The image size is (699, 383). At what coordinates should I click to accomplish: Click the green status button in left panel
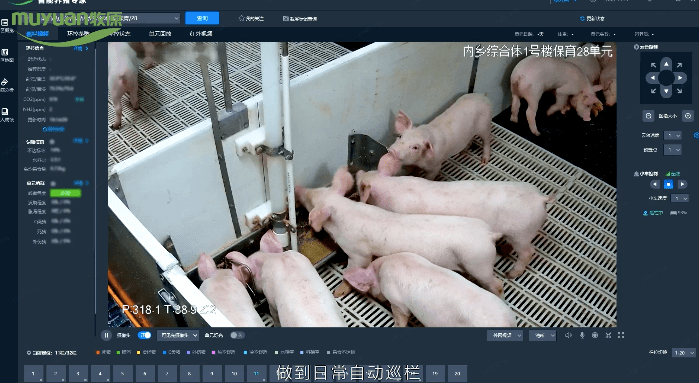[66, 193]
